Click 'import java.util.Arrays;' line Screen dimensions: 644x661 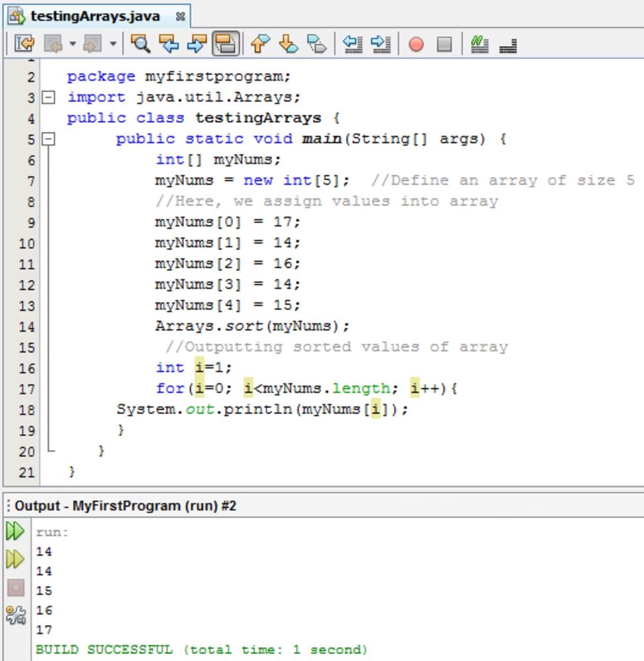[184, 97]
